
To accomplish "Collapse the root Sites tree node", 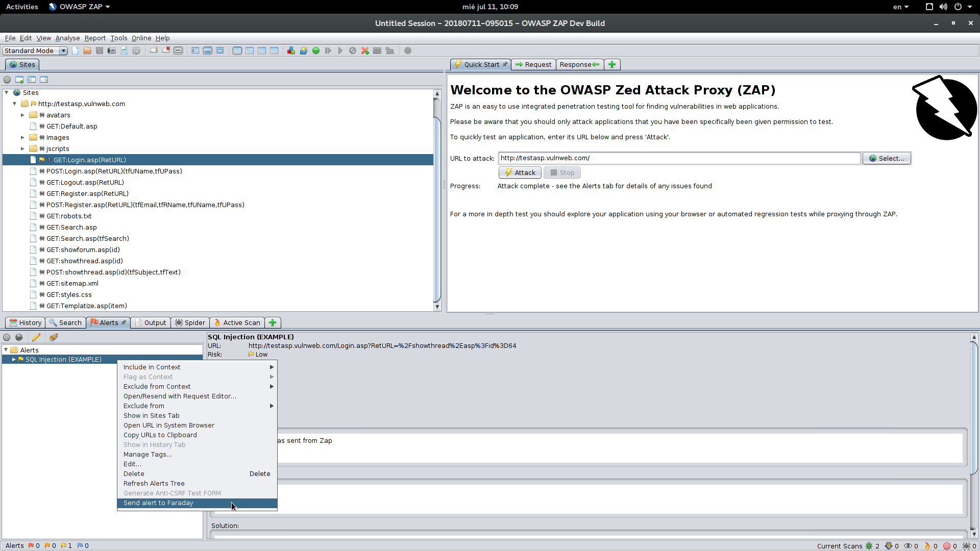I will pos(7,92).
